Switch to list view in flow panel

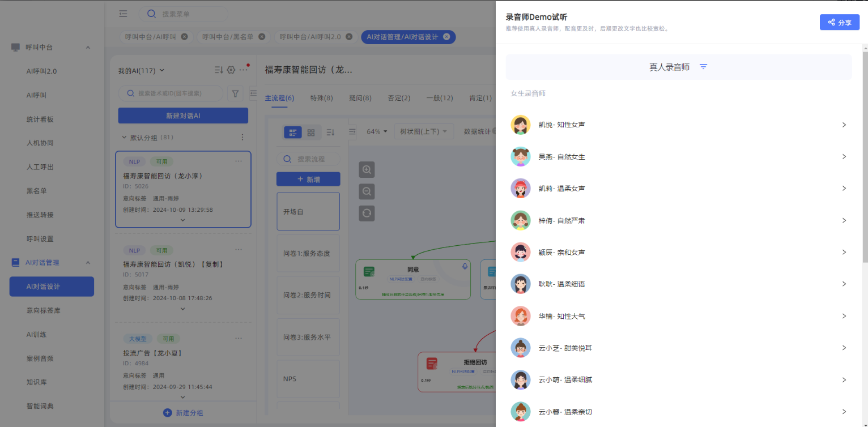(293, 132)
